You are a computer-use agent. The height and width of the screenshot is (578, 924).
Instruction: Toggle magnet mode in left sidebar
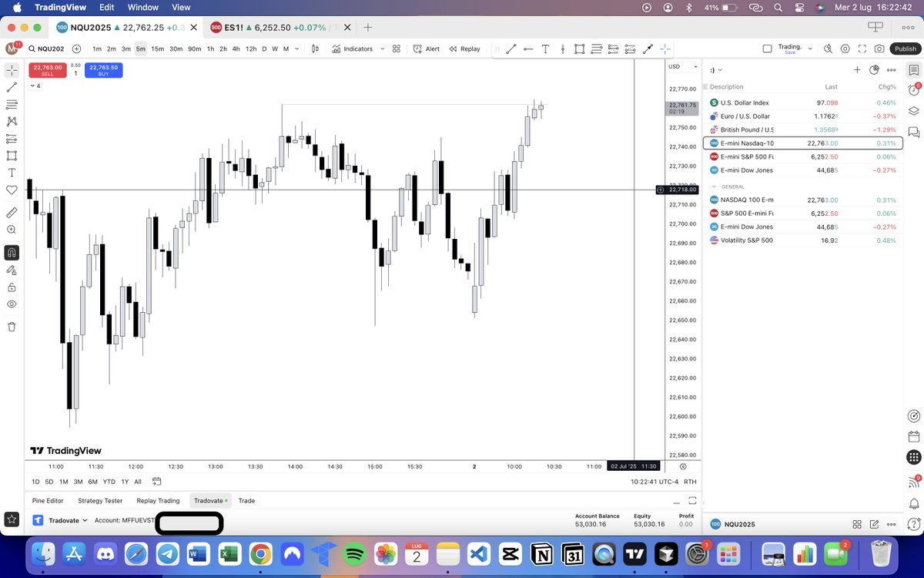click(x=12, y=252)
